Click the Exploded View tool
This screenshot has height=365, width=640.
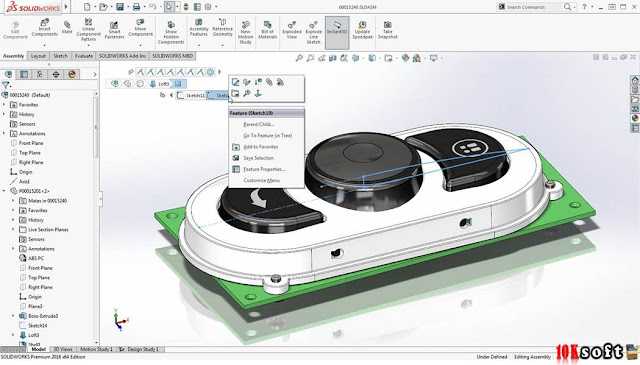click(x=292, y=30)
